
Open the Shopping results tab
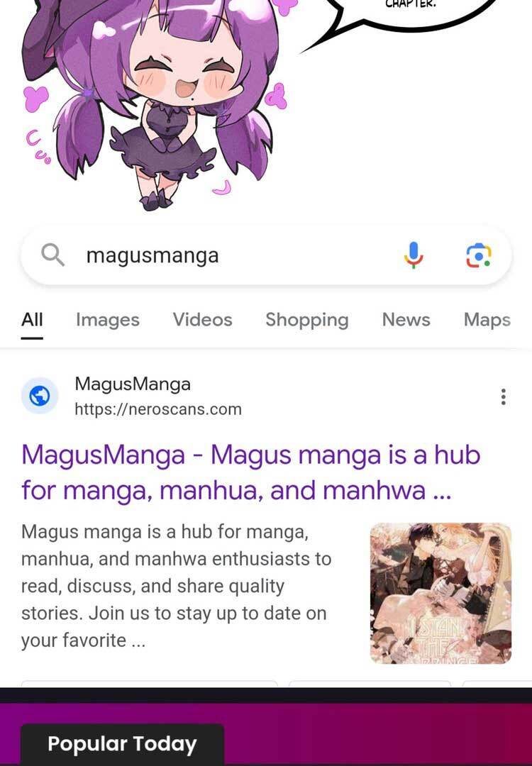pos(307,320)
